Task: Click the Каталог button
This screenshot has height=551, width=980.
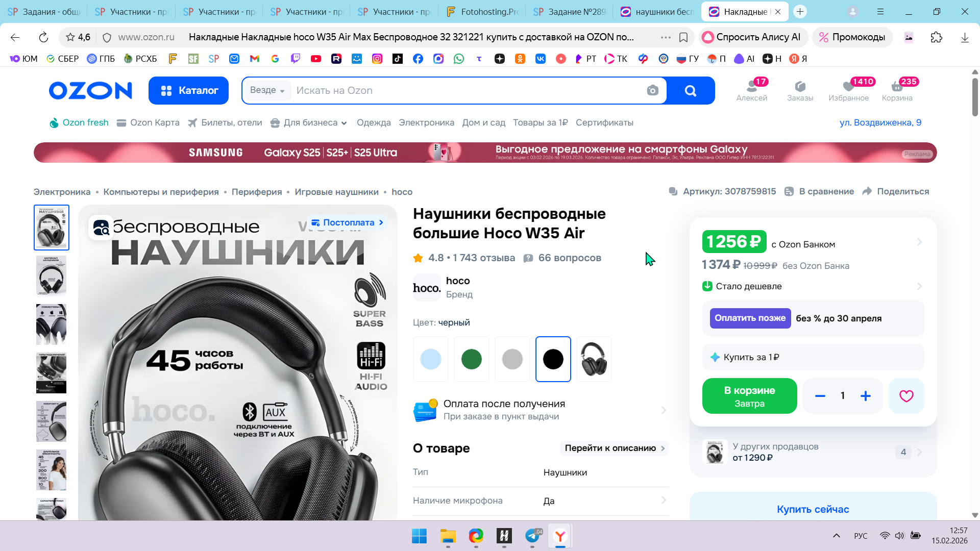Action: [188, 90]
